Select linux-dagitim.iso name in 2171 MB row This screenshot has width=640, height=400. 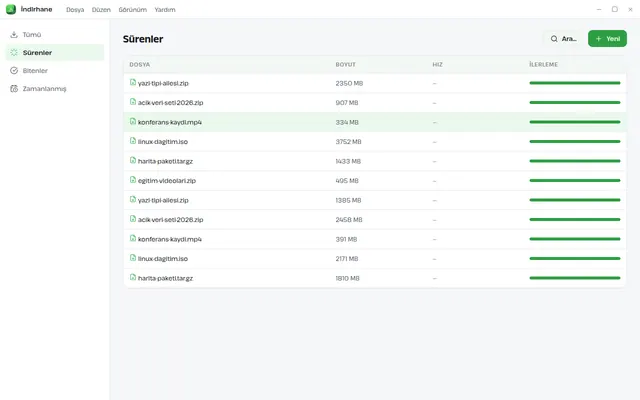click(x=163, y=259)
